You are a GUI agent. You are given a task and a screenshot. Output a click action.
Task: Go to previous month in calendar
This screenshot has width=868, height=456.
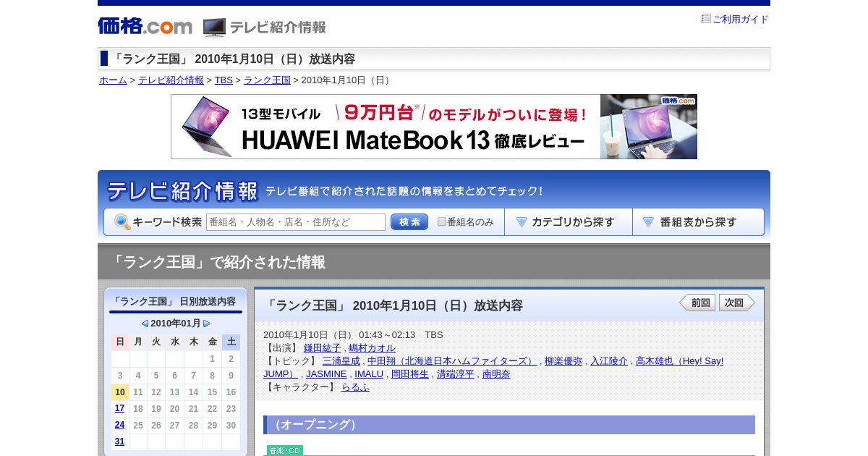145,324
